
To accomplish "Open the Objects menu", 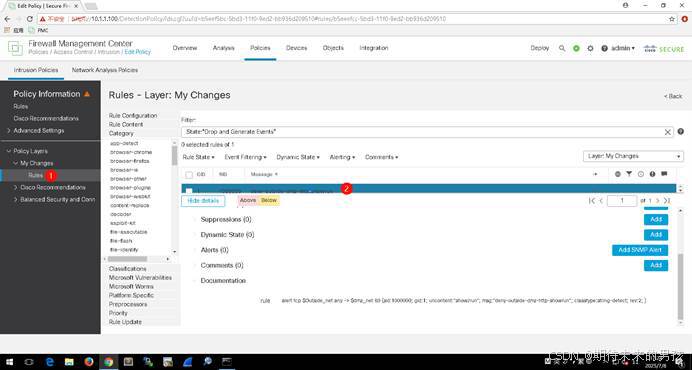I will click(x=333, y=48).
